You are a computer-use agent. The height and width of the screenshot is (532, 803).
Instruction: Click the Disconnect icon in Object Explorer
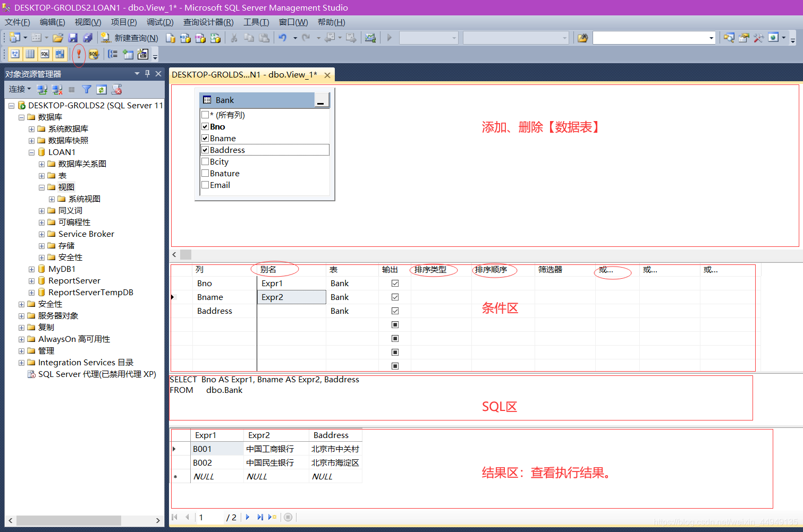click(x=57, y=89)
